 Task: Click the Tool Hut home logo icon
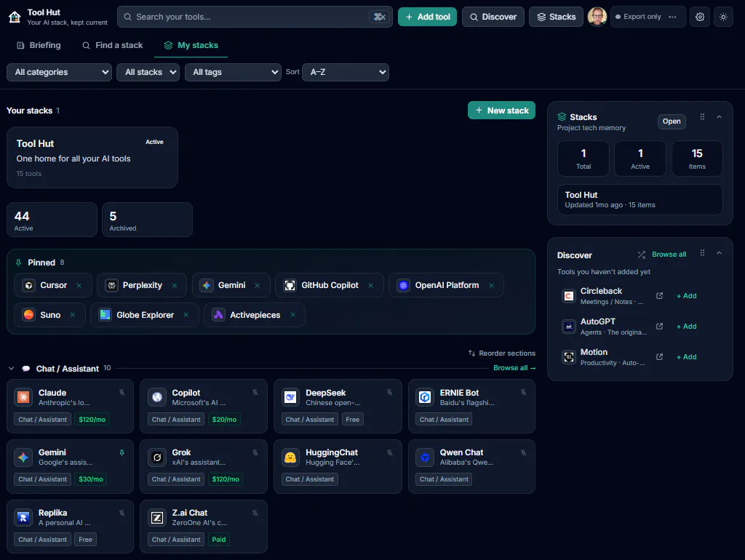[15, 17]
